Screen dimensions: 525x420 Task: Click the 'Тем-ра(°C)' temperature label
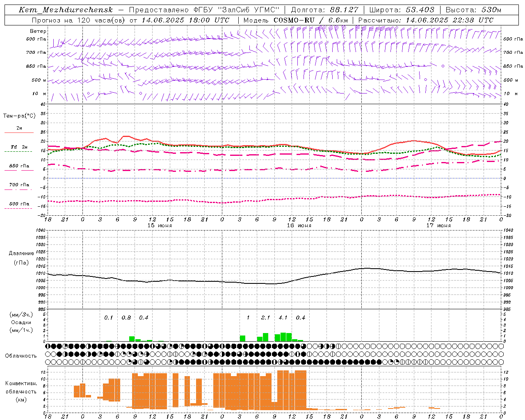click(x=19, y=116)
